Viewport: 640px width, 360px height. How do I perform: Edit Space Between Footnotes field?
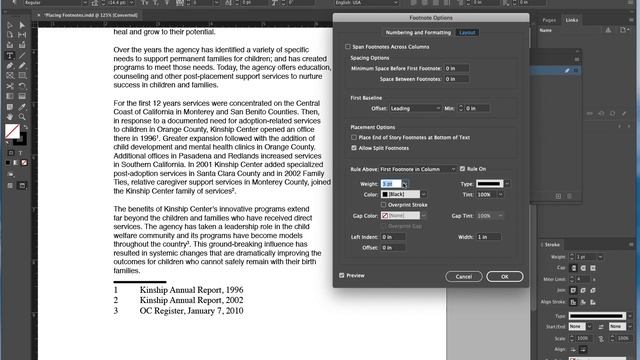(456, 79)
